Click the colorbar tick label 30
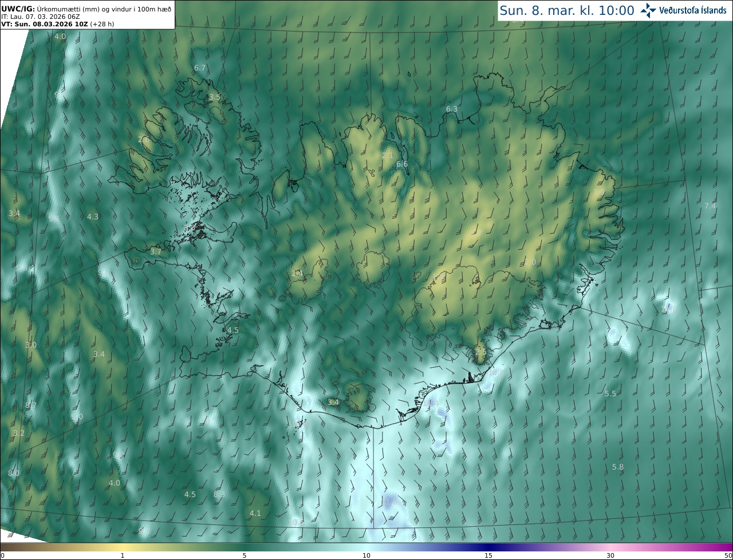This screenshot has height=560, width=733. 610,555
